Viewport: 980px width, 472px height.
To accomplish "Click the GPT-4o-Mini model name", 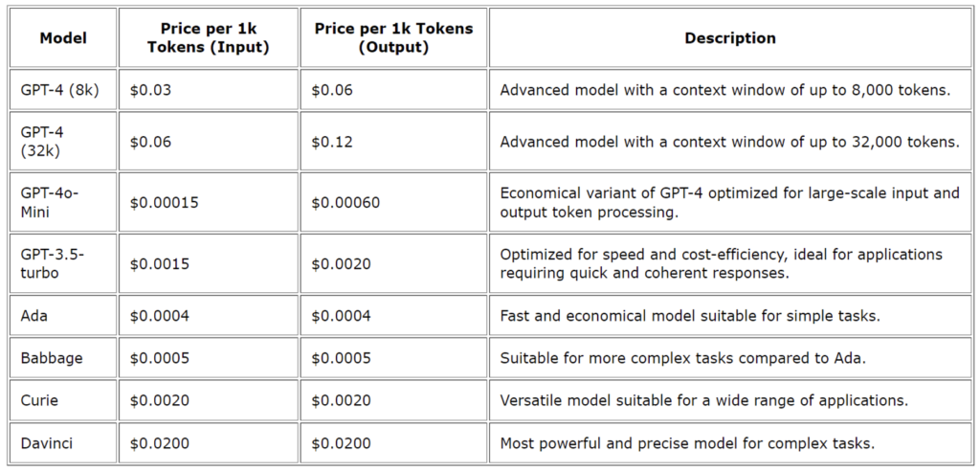I will click(x=50, y=202).
